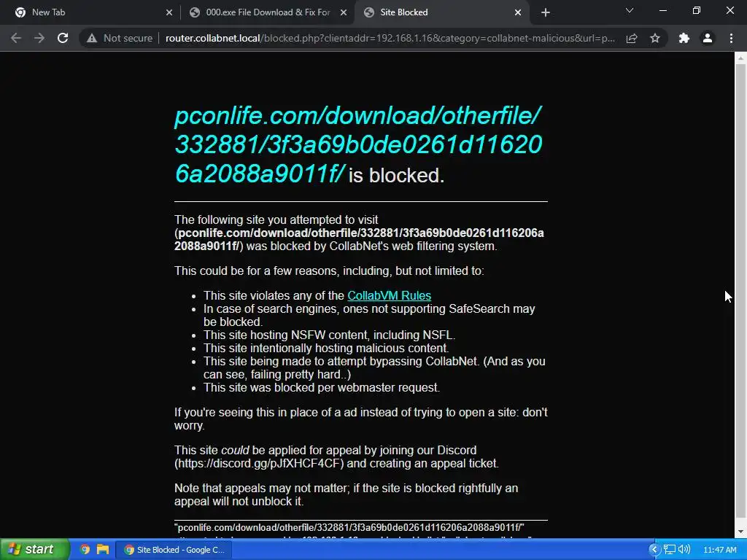
Task: Close the 000.exe File Download tab
Action: point(343,12)
